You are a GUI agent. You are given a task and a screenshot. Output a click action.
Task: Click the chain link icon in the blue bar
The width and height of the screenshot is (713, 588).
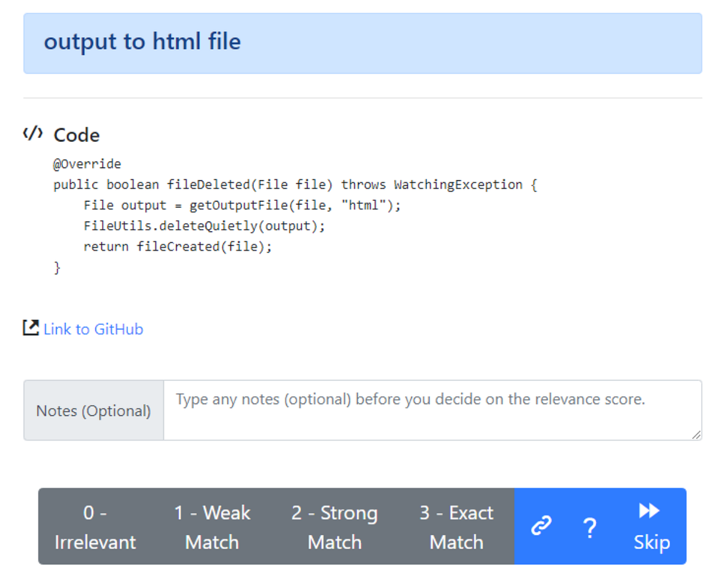click(541, 527)
